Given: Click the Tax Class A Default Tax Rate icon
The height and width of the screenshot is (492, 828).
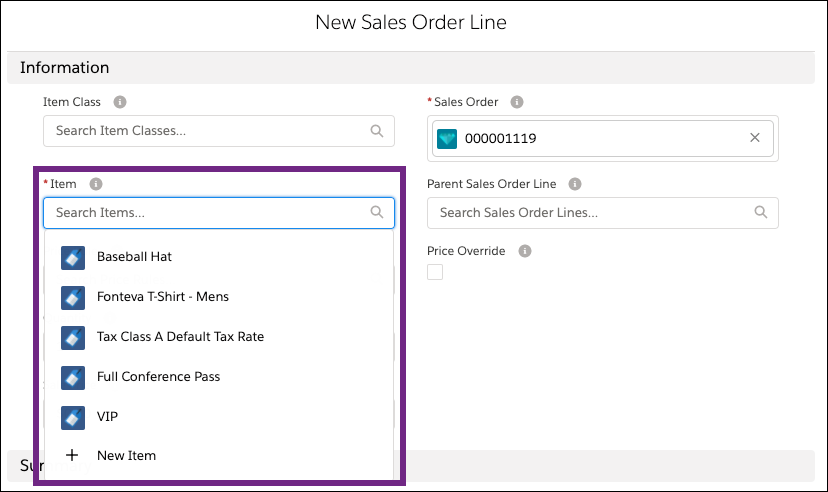Looking at the screenshot, I should 73,338.
